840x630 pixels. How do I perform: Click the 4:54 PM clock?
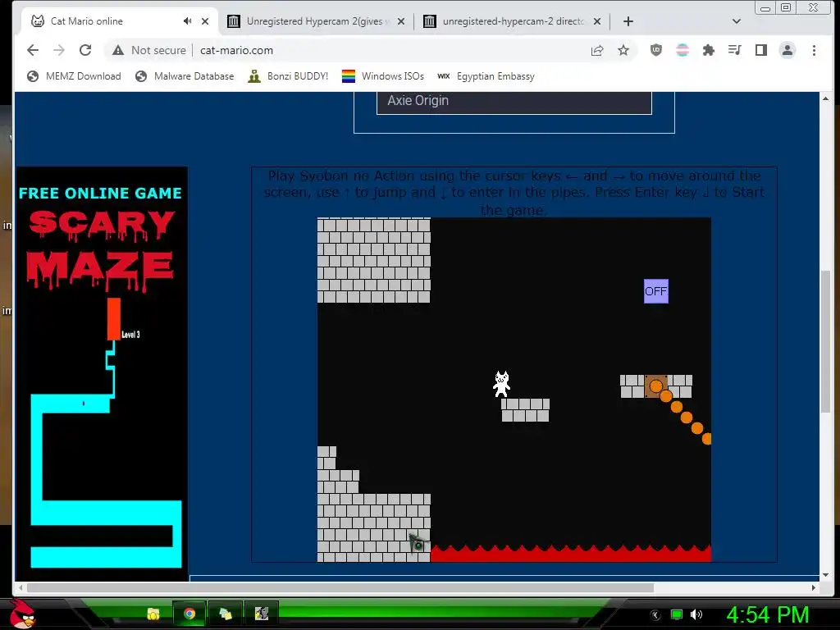767,614
